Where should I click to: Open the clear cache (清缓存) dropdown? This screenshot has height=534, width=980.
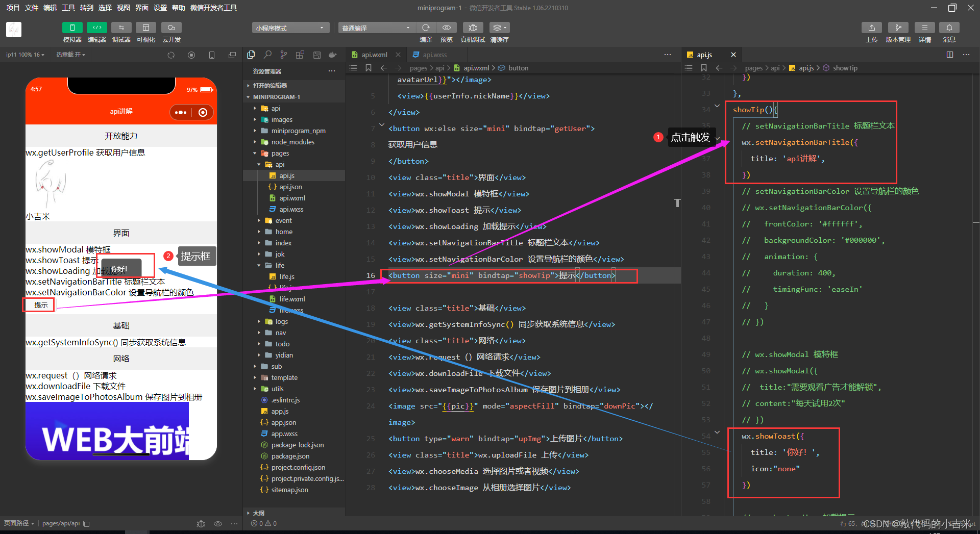coord(499,28)
